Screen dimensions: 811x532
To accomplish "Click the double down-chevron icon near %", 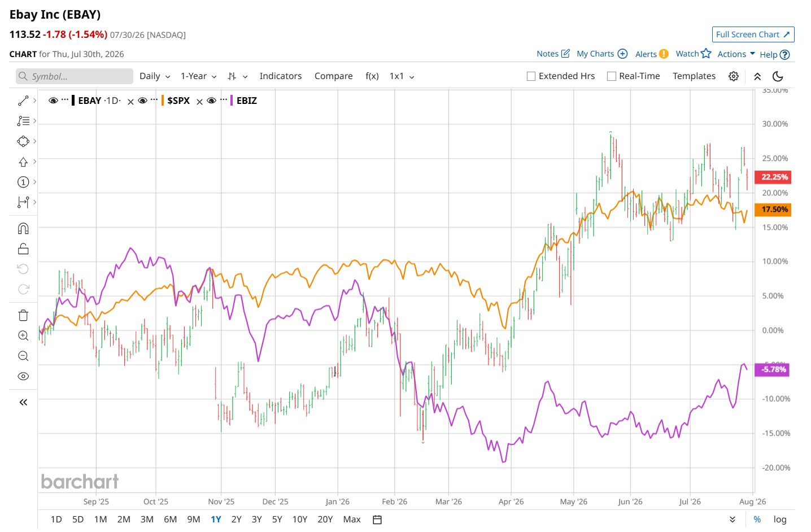I will coord(732,520).
